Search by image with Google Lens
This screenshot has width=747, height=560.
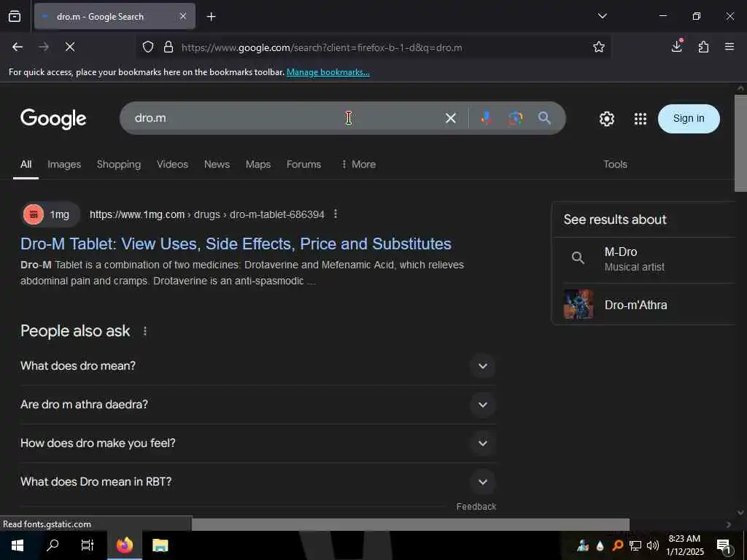pos(515,118)
